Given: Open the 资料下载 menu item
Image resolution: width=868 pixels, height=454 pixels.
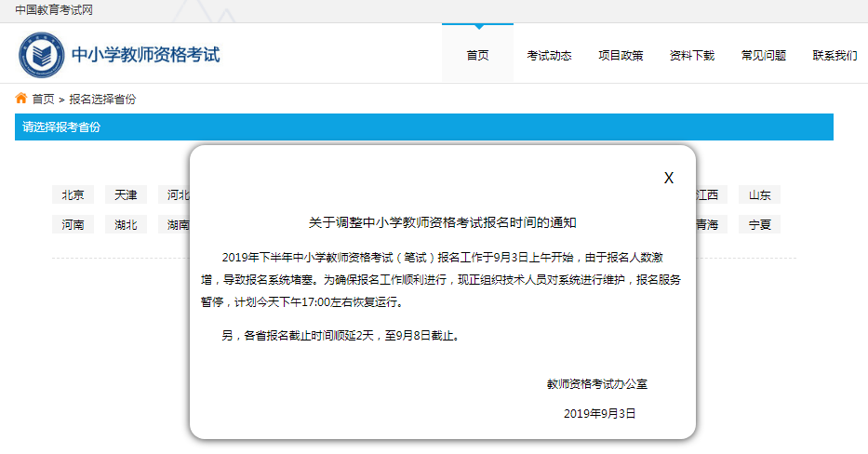Looking at the screenshot, I should click(x=692, y=56).
